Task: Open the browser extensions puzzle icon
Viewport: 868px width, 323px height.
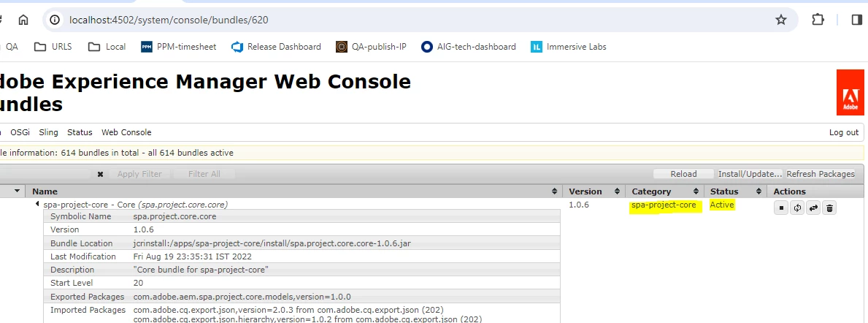Action: click(x=818, y=20)
